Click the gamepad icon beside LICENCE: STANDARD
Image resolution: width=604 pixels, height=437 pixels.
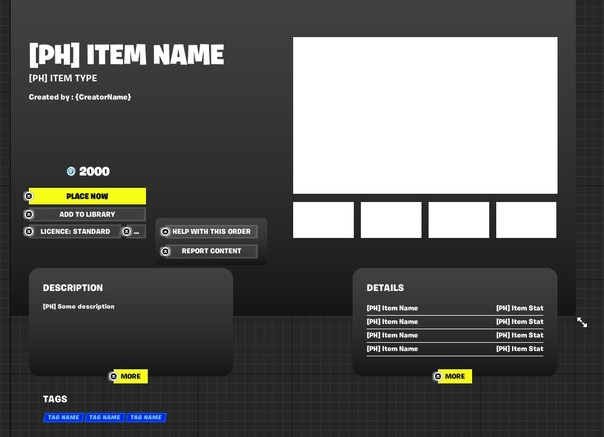pos(29,231)
